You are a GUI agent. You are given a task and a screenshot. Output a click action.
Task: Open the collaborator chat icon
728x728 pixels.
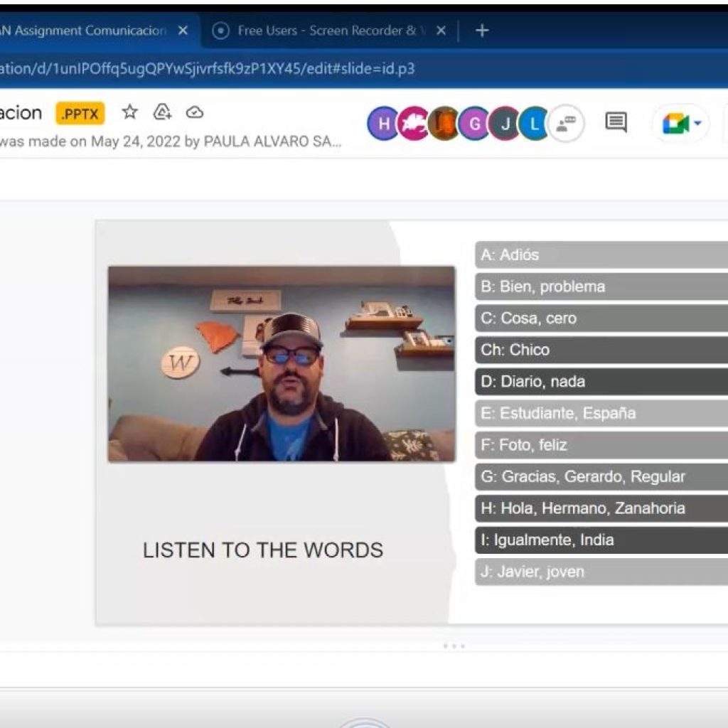point(565,124)
